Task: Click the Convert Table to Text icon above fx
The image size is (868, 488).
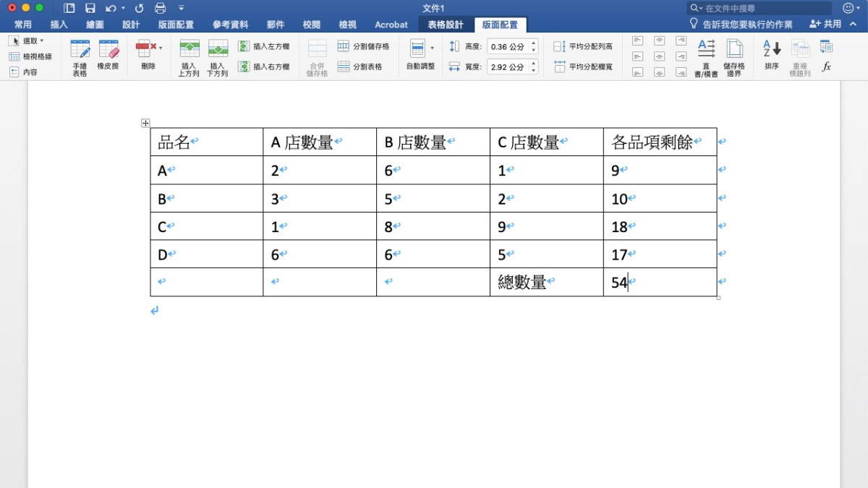Action: [x=826, y=47]
